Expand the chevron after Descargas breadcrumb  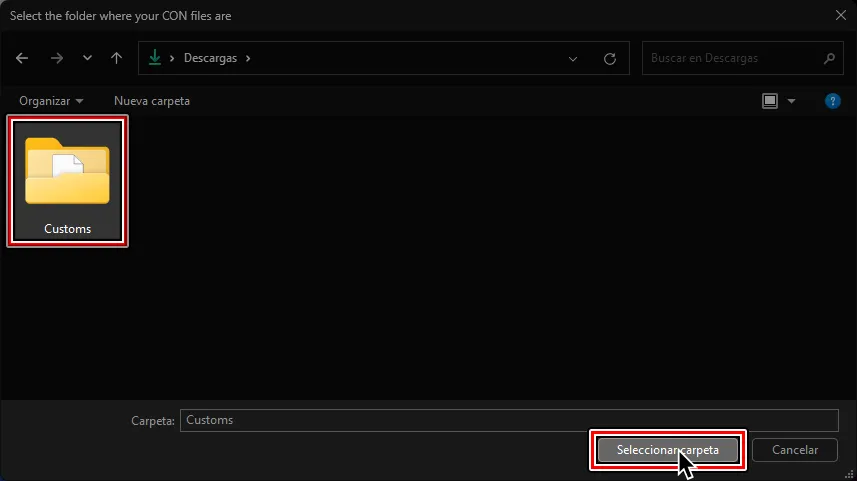248,58
